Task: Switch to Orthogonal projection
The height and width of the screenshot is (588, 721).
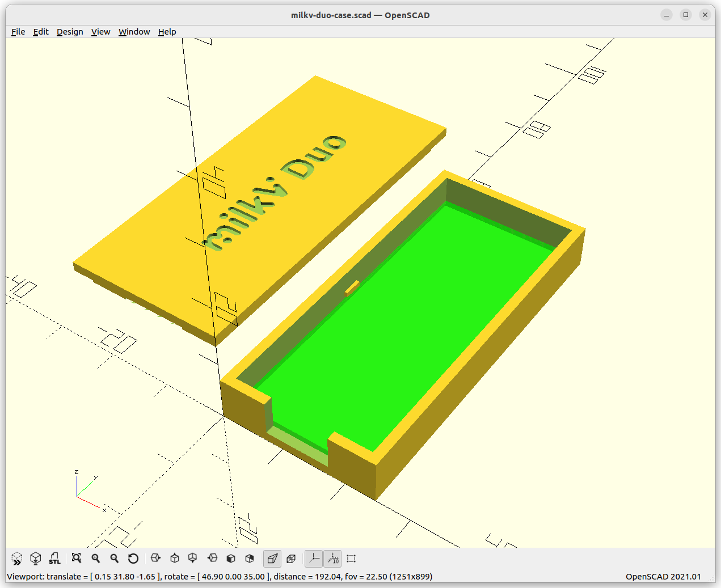Action: pyautogui.click(x=291, y=559)
